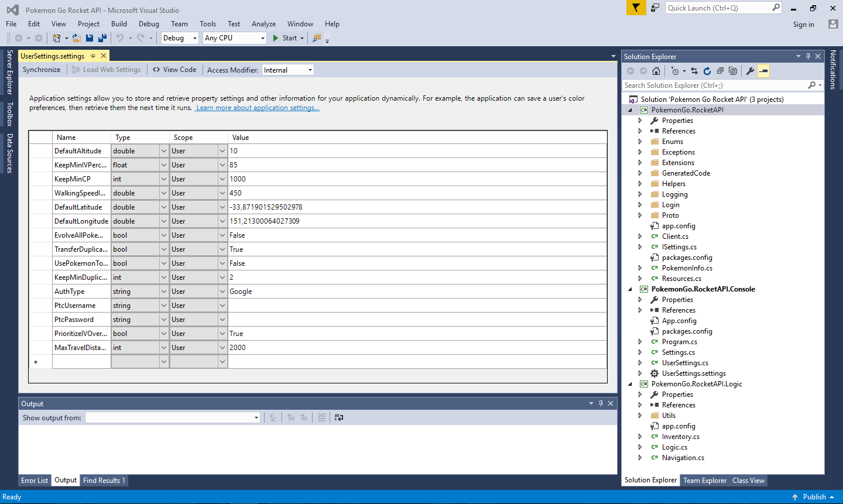Image resolution: width=843 pixels, height=504 pixels.
Task: Refresh the Solution Explorer tree
Action: click(707, 71)
